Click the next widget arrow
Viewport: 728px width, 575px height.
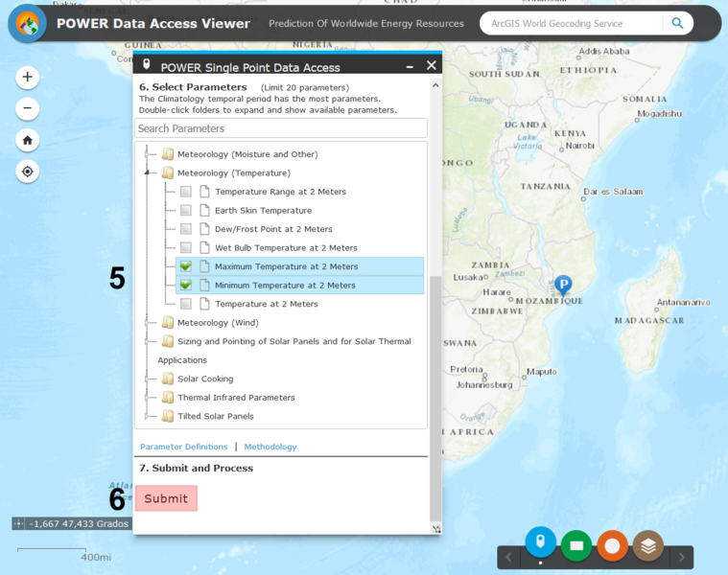682,558
